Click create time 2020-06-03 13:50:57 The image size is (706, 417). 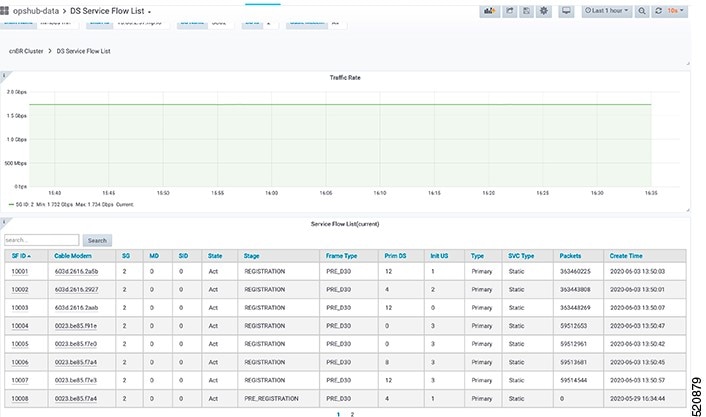(x=638, y=380)
